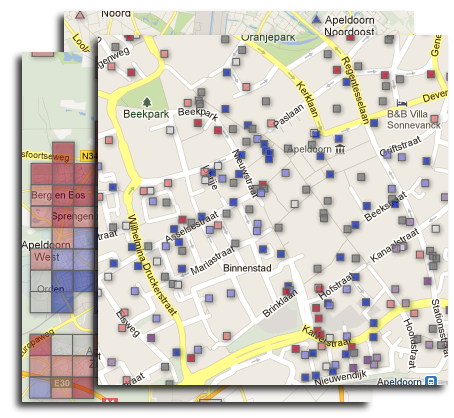Viewport: 454px width, 418px height.
Task: Click the Nieuwstraat street label
Action: 245,173
